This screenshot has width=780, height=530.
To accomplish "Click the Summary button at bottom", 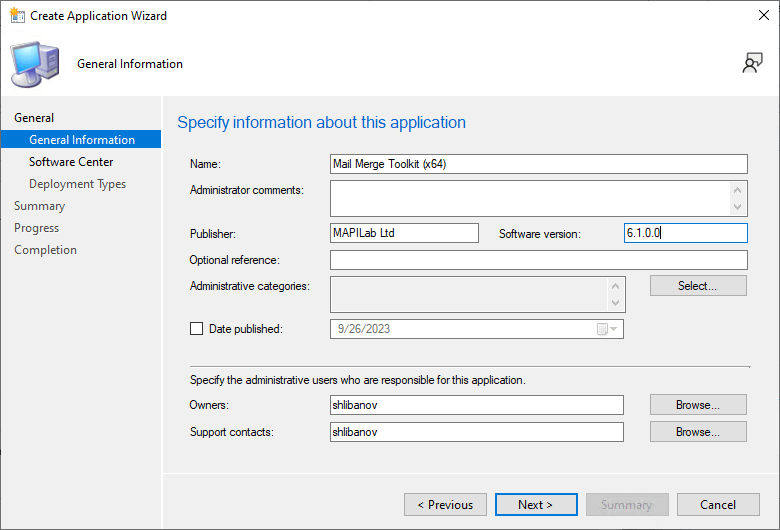I will click(x=627, y=505).
